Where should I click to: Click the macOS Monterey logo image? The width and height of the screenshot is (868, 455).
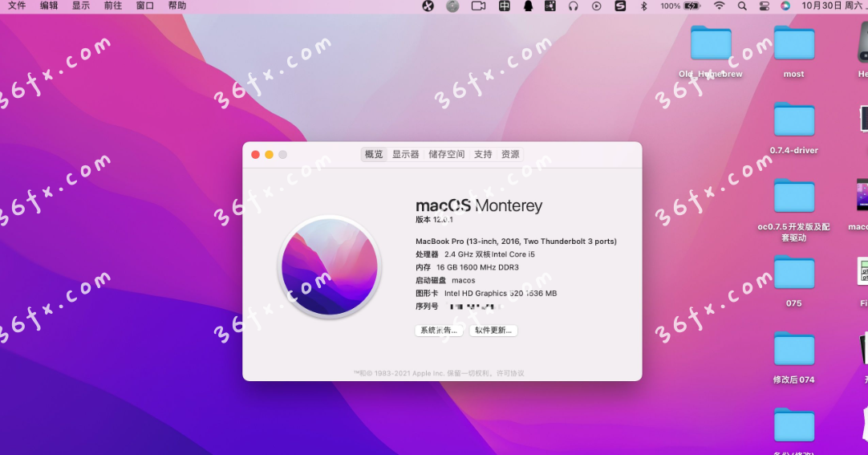click(x=330, y=266)
